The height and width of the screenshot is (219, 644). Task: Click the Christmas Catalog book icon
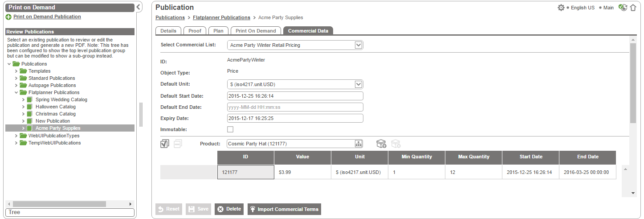click(30, 114)
